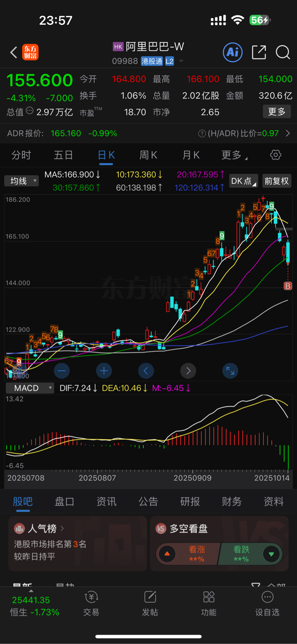Open the DK点 dropdown
The image size is (297, 644).
[244, 181]
